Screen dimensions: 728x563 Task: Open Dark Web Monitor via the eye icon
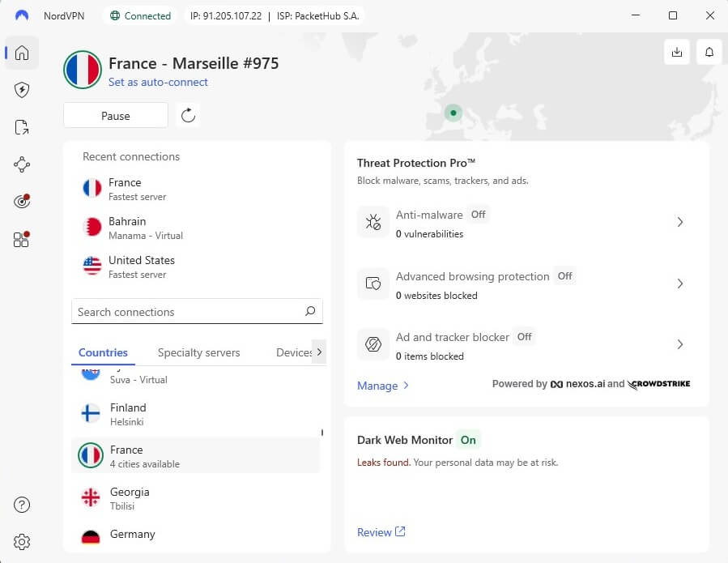(x=22, y=202)
